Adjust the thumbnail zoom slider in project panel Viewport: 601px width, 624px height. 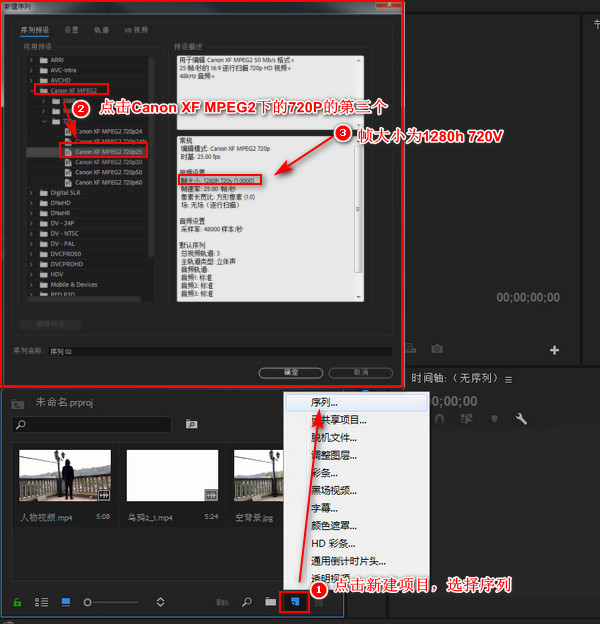pyautogui.click(x=111, y=603)
